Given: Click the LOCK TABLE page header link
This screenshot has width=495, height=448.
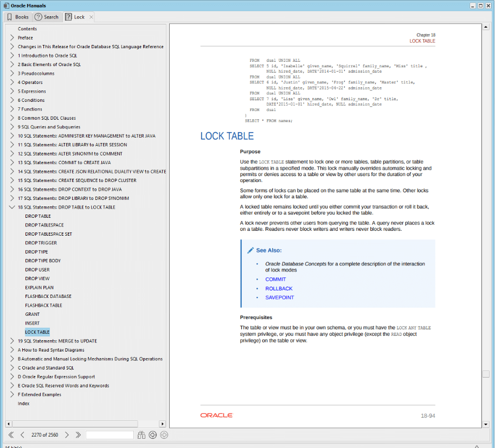Looking at the screenshot, I should coord(422,41).
